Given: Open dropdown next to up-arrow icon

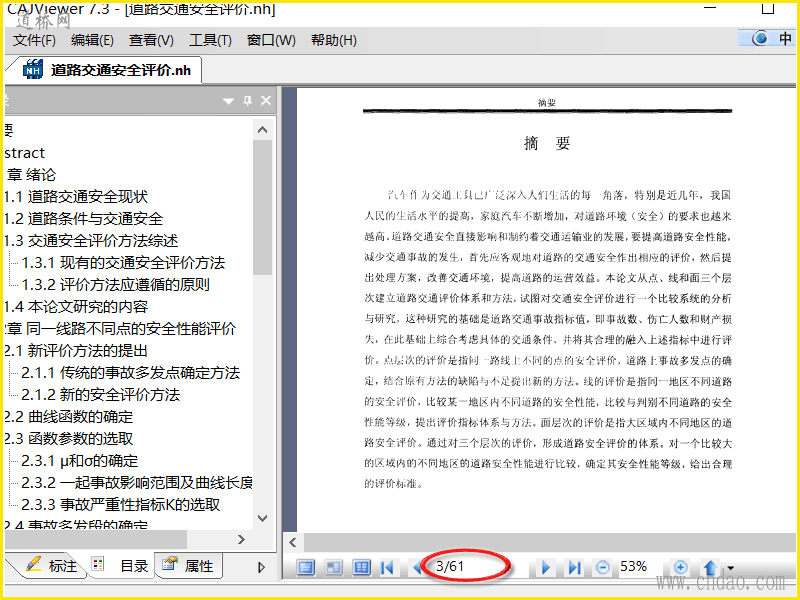Looking at the screenshot, I should (731, 568).
